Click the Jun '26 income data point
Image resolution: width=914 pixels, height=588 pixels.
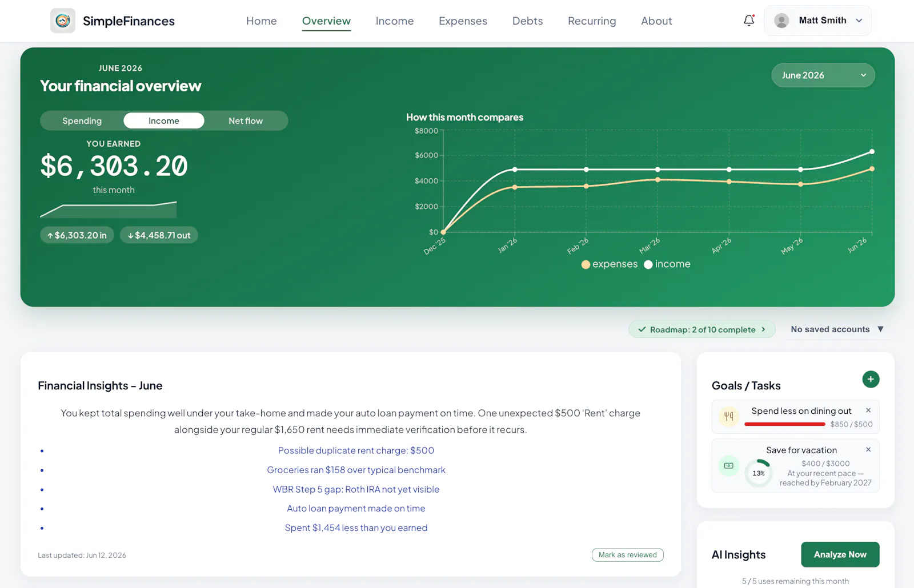[872, 152]
